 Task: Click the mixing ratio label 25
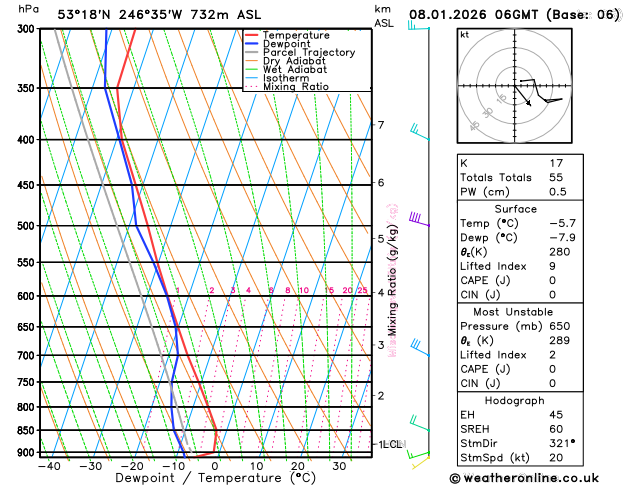tap(362, 290)
